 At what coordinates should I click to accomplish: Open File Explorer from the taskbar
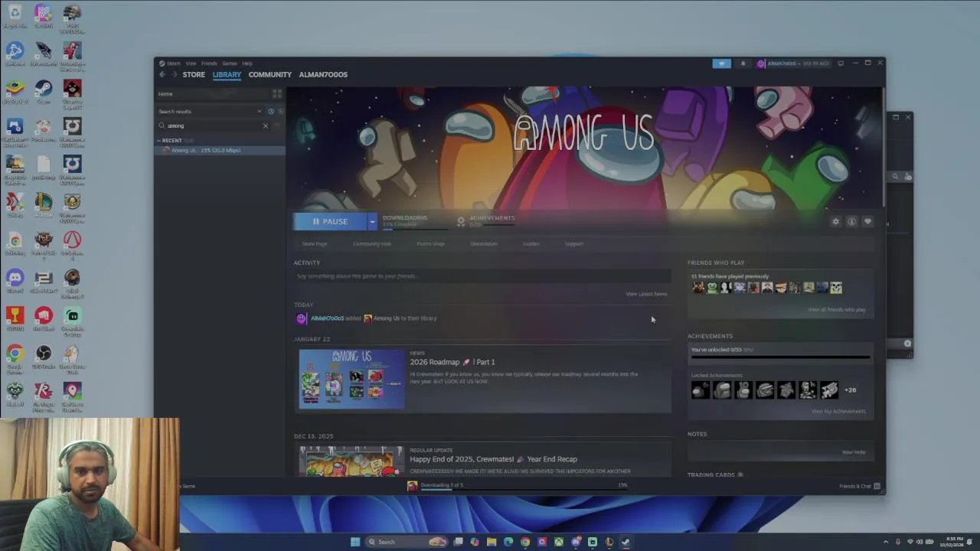[492, 542]
